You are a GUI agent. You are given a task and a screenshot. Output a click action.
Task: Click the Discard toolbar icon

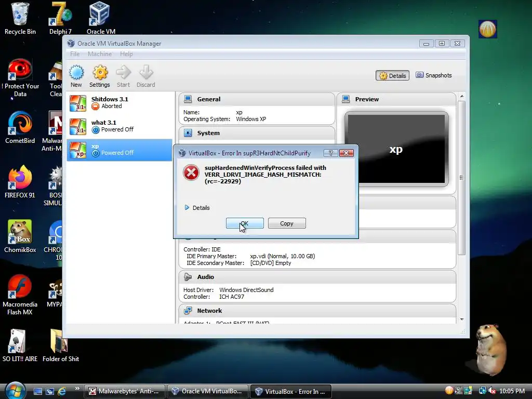[146, 76]
